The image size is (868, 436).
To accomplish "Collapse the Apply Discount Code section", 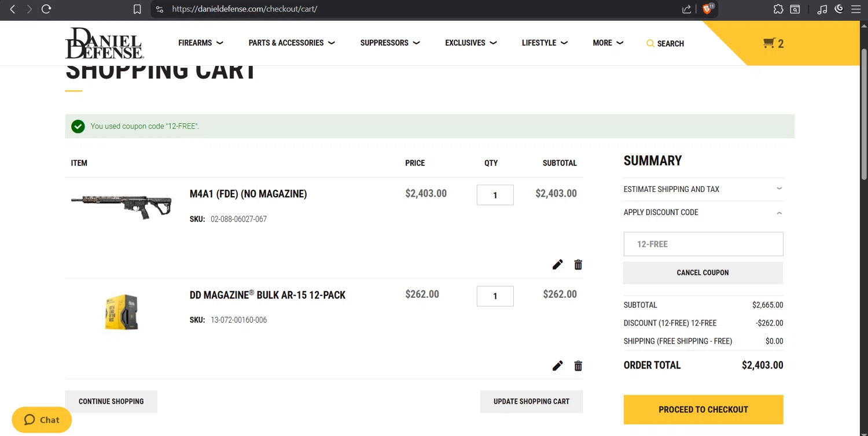I will tap(703, 212).
